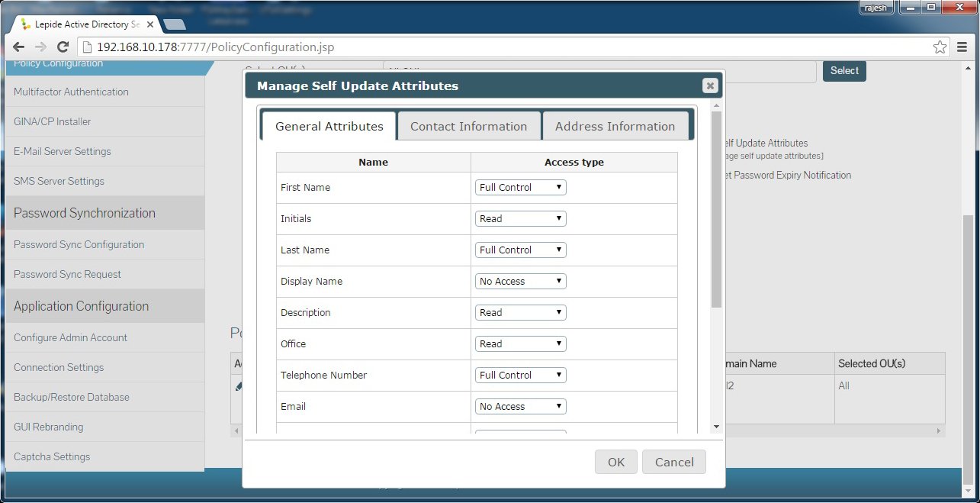This screenshot has width=980, height=503.
Task: Click the browser forward arrow
Action: point(40,47)
